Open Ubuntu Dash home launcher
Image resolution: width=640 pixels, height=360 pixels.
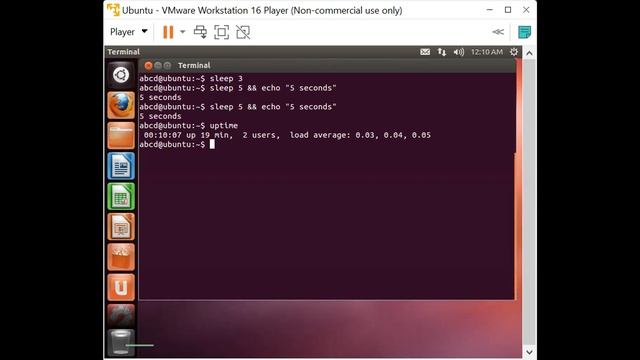click(121, 75)
